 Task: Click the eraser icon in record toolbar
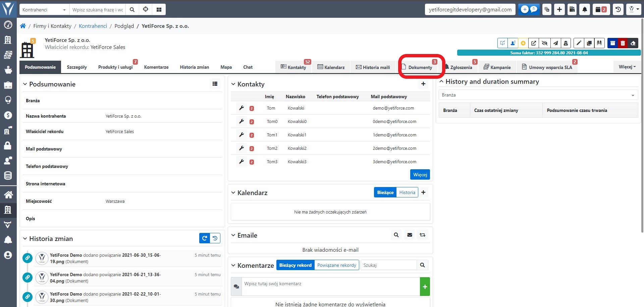[x=633, y=43]
